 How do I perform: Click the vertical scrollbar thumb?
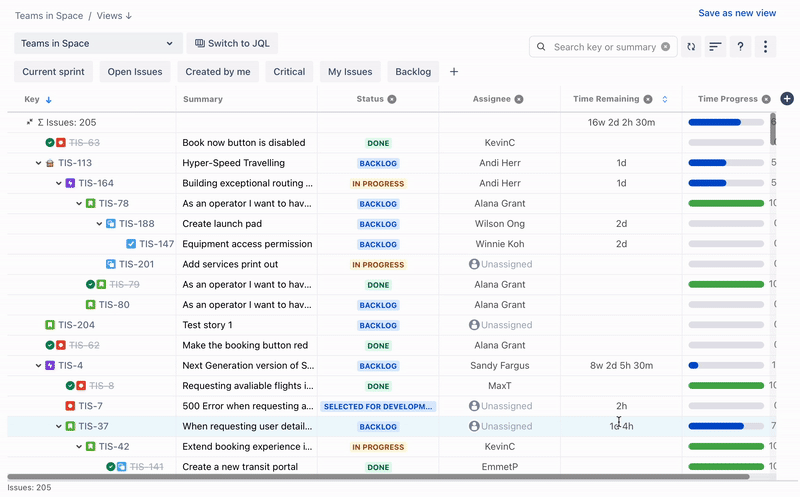(773, 129)
